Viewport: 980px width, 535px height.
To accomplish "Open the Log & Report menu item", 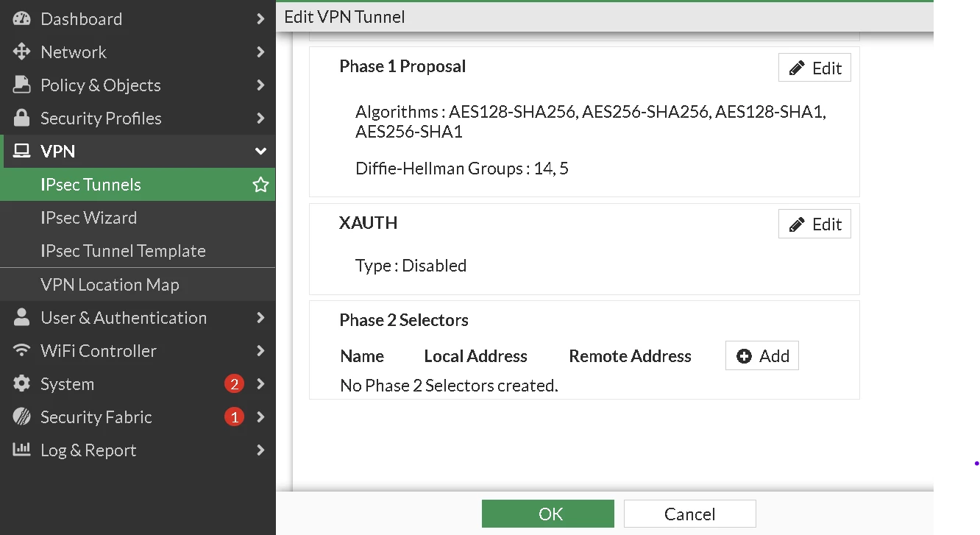I will click(138, 450).
